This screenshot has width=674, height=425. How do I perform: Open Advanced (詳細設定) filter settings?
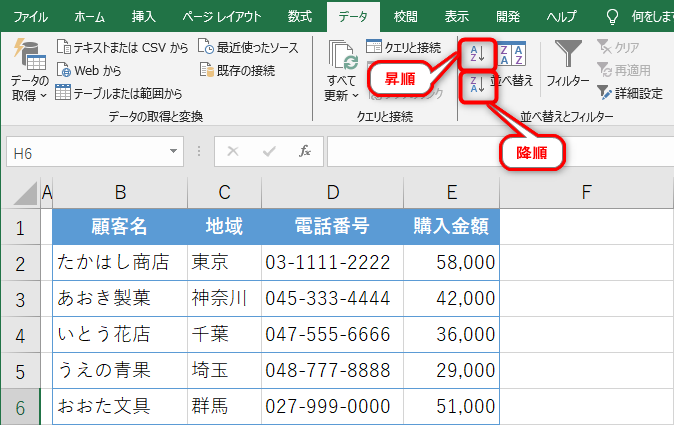(629, 93)
